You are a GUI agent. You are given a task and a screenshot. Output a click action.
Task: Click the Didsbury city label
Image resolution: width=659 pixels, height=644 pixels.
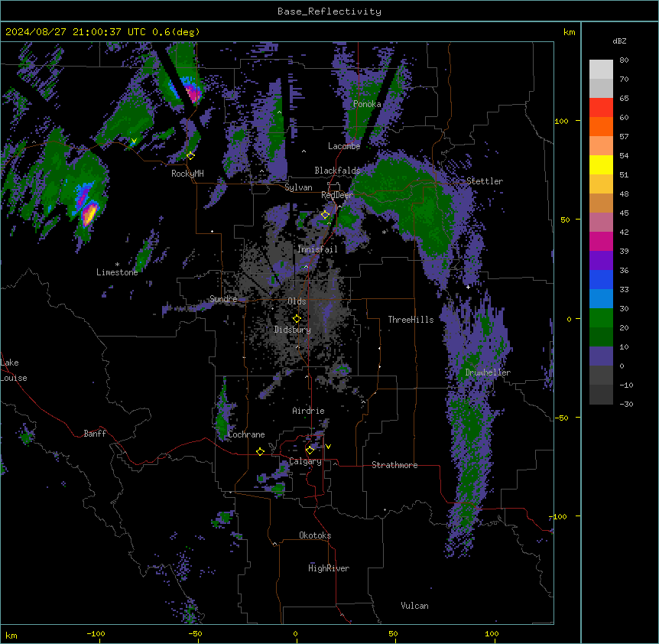tap(293, 330)
